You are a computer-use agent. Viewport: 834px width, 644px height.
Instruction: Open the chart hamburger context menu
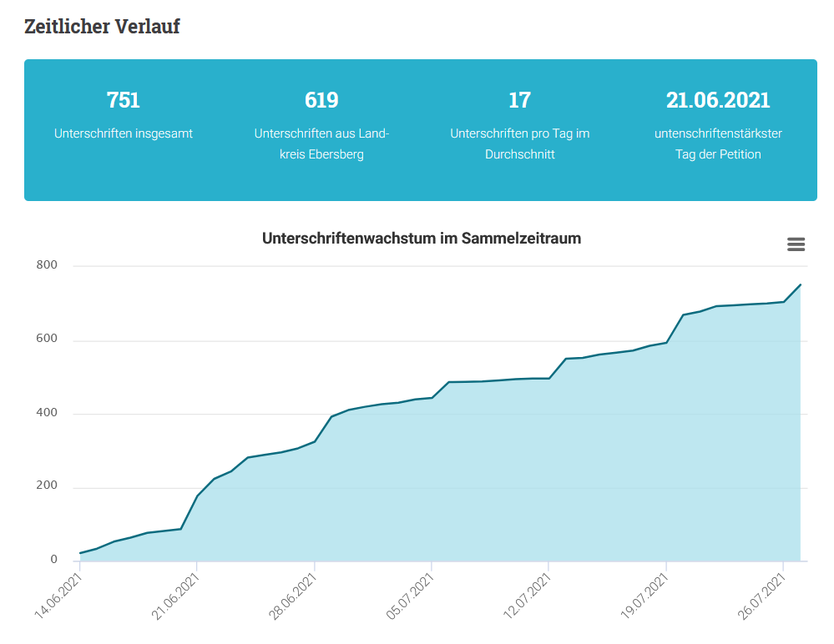tap(796, 244)
